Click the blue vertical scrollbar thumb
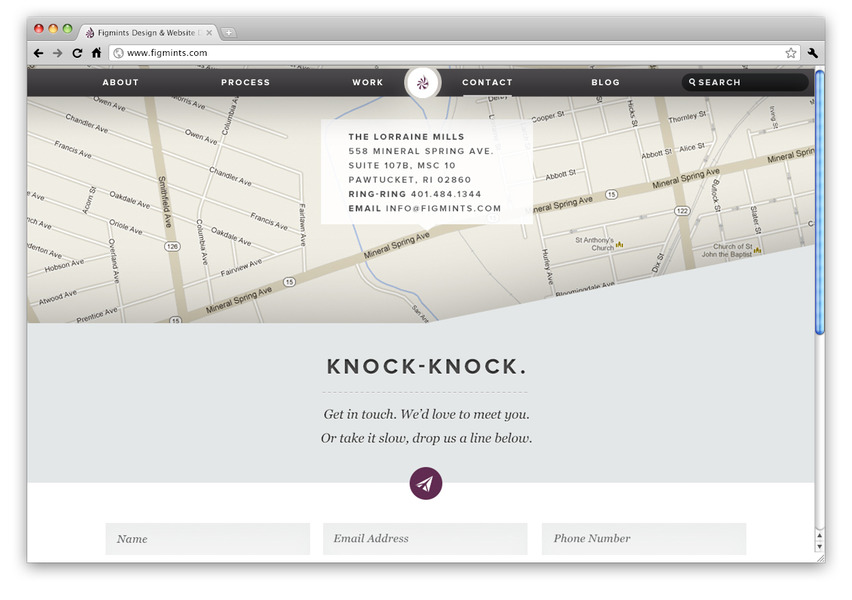The height and width of the screenshot is (600, 852). [819, 202]
